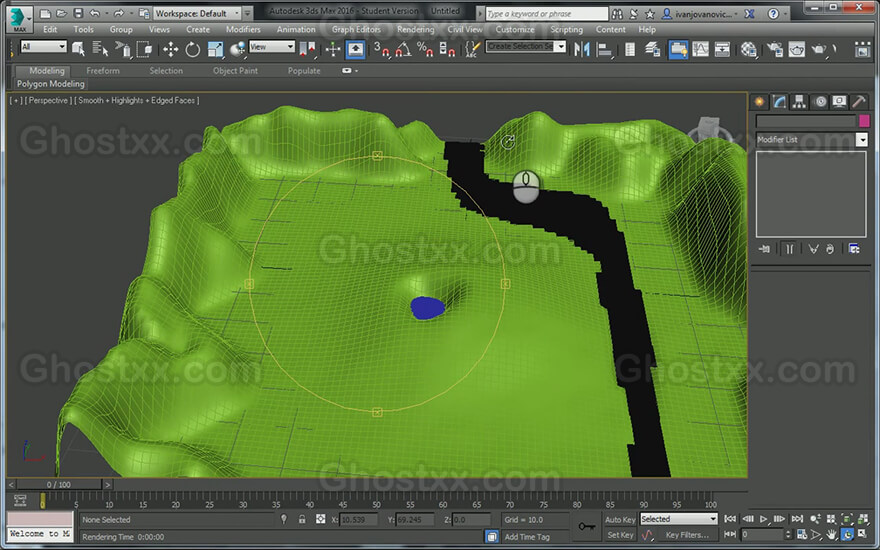
Task: Open the Edit Named Selection Sets tool
Action: click(473, 49)
